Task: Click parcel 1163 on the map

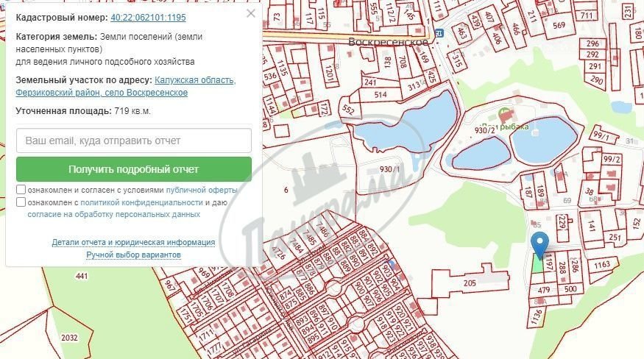Action: [x=602, y=264]
